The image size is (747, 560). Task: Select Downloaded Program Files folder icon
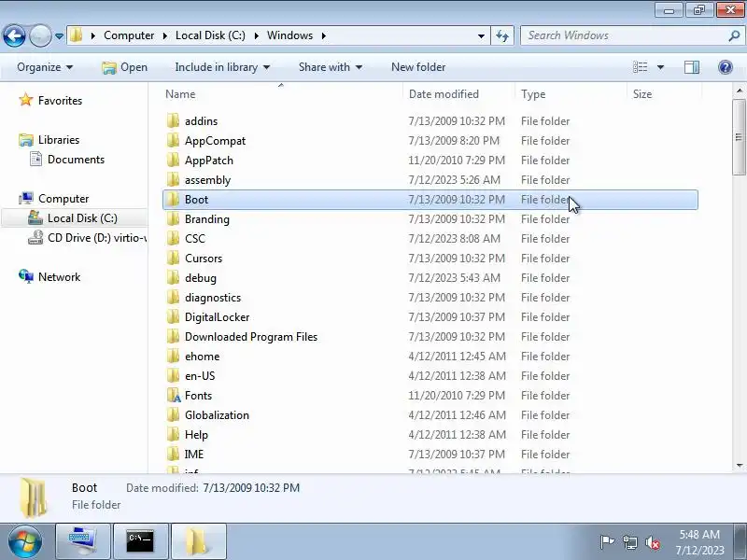coord(174,337)
